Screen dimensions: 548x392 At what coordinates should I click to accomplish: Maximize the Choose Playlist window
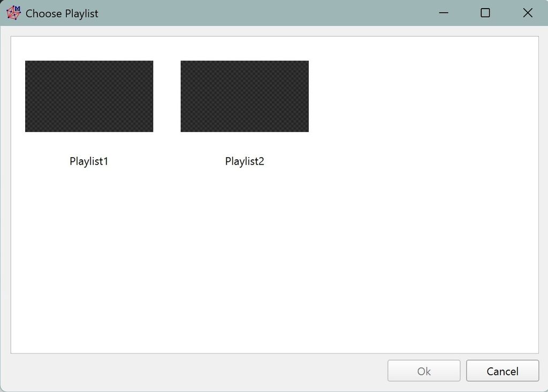[x=485, y=13]
